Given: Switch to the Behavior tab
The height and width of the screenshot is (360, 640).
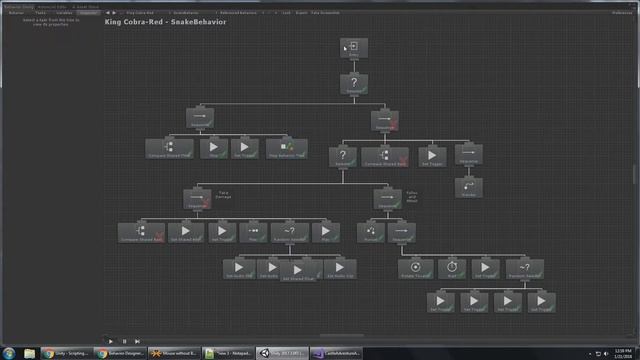Looking at the screenshot, I should [x=16, y=13].
